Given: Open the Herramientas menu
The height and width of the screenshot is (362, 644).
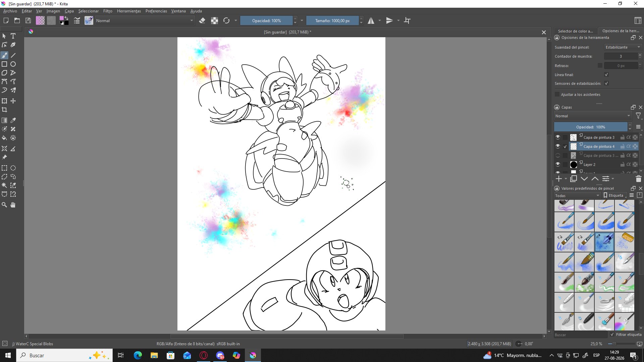Looking at the screenshot, I should pos(129,11).
